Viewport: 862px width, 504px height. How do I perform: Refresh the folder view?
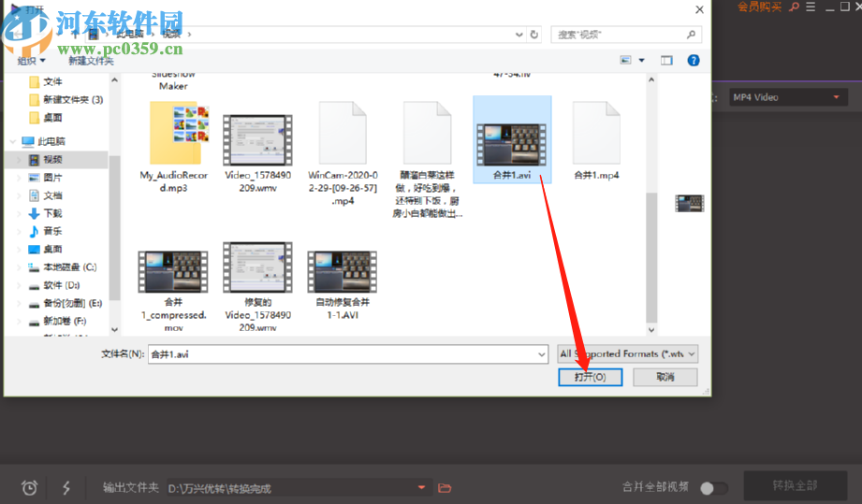(534, 35)
